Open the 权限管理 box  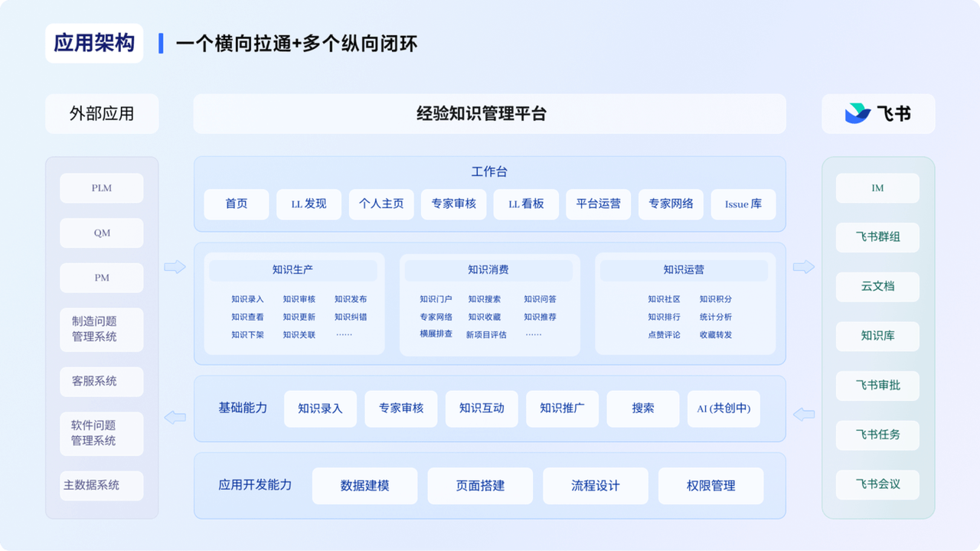[711, 486]
